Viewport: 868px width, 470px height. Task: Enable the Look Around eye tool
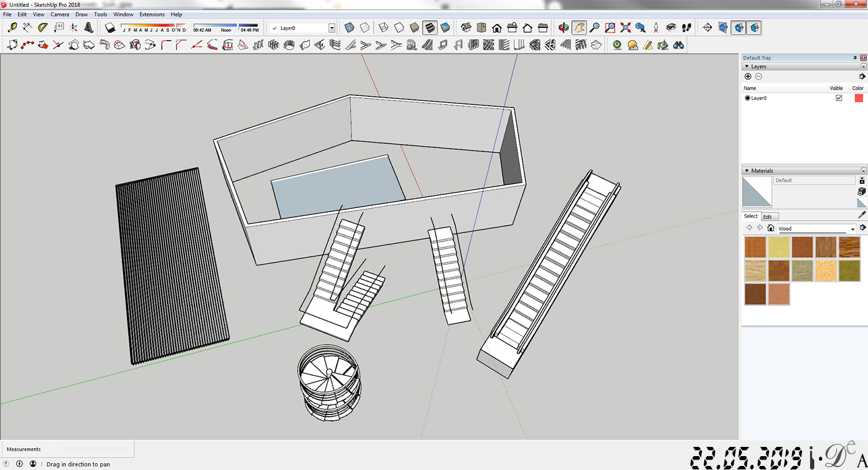pyautogui.click(x=672, y=27)
